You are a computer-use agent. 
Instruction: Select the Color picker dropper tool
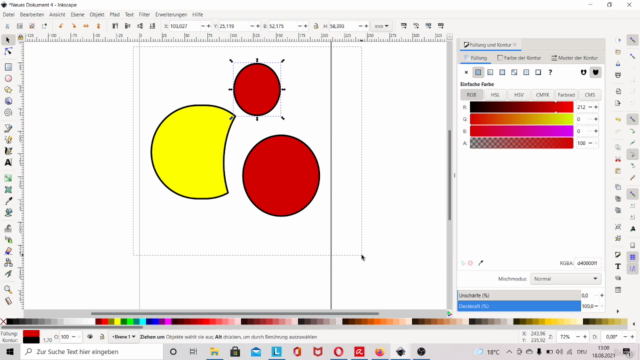[8, 201]
